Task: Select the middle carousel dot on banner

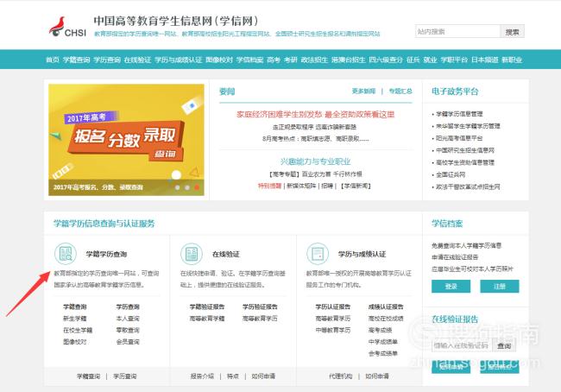Action: (x=187, y=187)
